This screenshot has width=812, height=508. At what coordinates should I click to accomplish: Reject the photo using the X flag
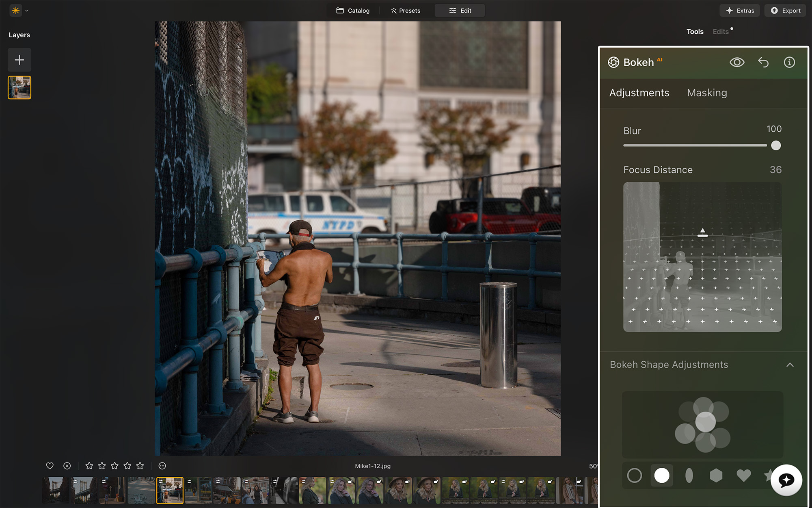pyautogui.click(x=67, y=466)
